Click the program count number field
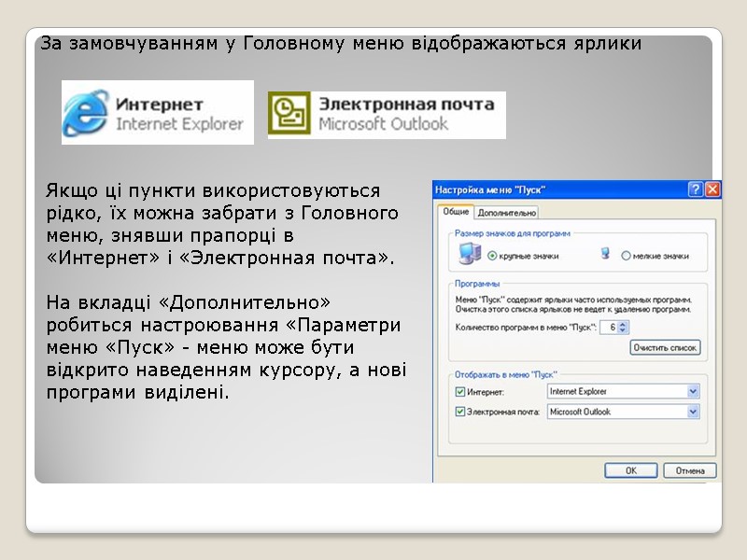The height and width of the screenshot is (560, 747). point(609,328)
